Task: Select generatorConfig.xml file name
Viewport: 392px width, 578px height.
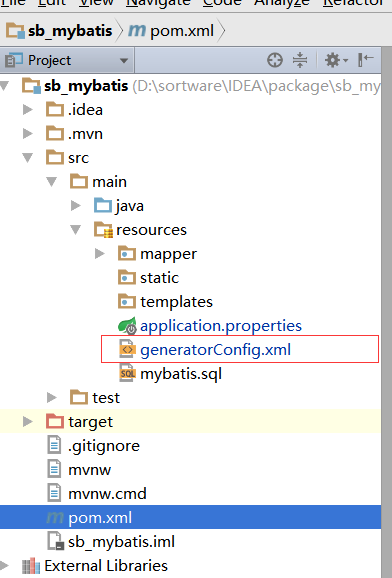Action: pos(215,350)
